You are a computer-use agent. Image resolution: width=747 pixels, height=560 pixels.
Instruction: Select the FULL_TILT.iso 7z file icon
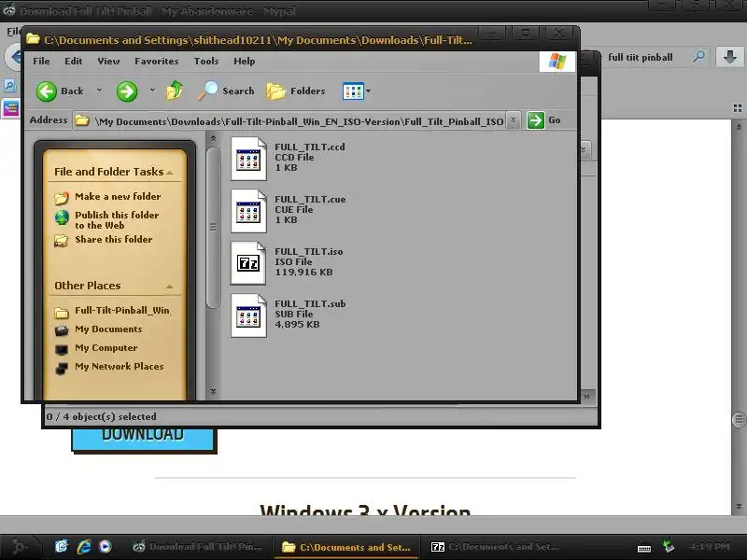[248, 263]
